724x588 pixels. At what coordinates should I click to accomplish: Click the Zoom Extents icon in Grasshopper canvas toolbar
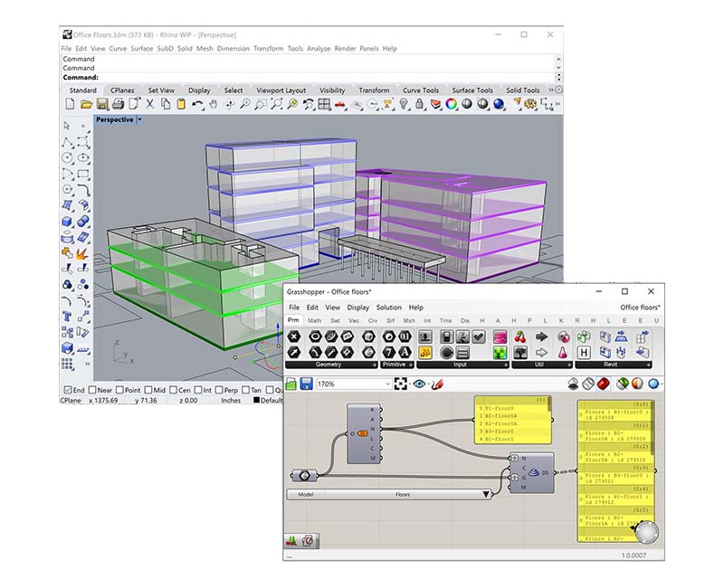tap(401, 384)
